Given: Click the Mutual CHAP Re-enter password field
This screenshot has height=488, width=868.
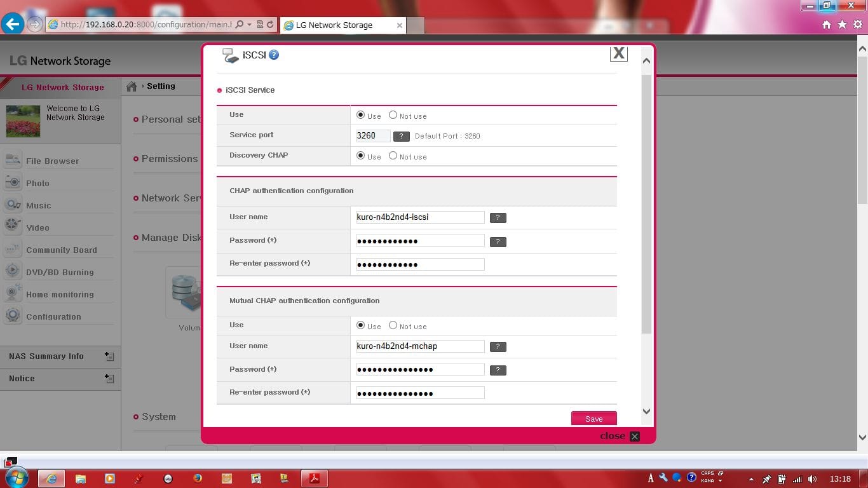Looking at the screenshot, I should coord(420,393).
